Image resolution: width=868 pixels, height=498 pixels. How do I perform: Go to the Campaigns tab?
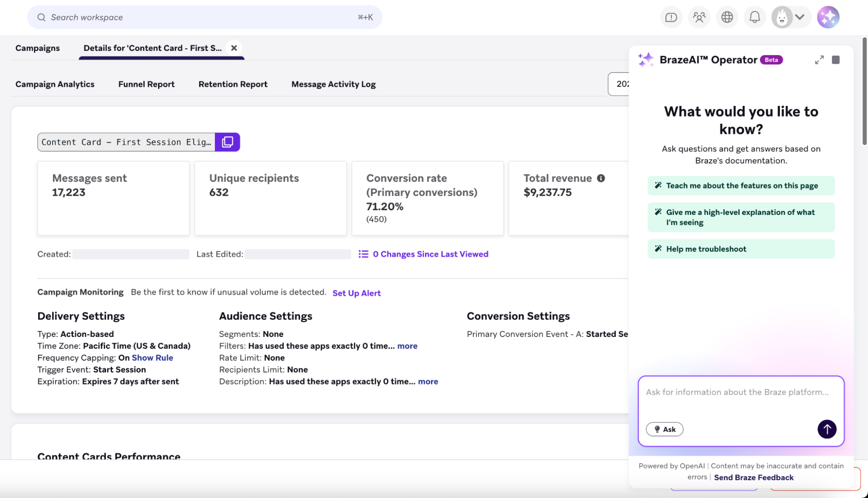pyautogui.click(x=37, y=48)
